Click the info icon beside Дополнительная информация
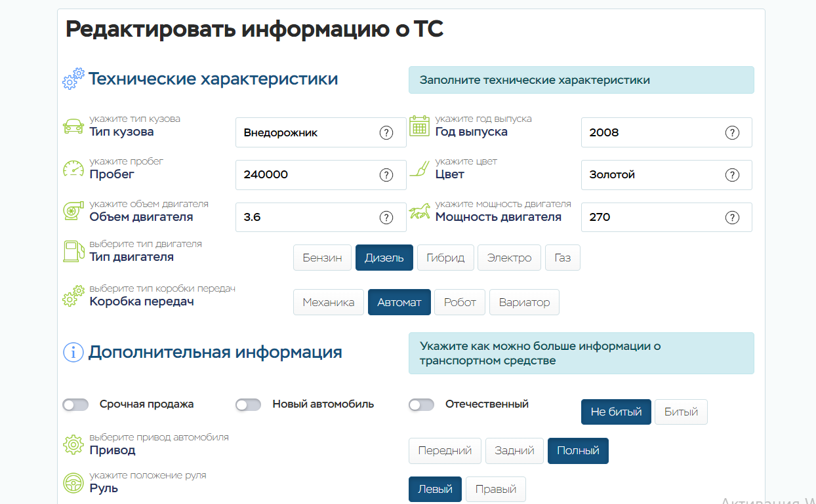 pyautogui.click(x=73, y=353)
